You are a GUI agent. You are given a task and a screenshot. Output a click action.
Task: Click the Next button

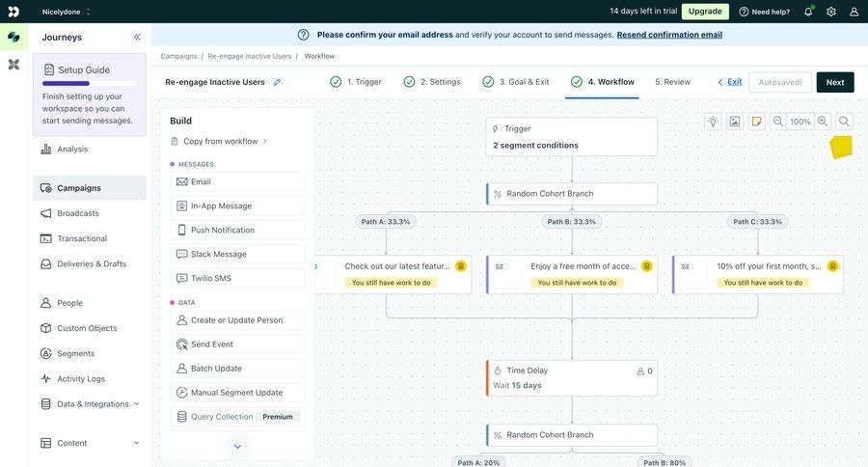[x=835, y=82]
